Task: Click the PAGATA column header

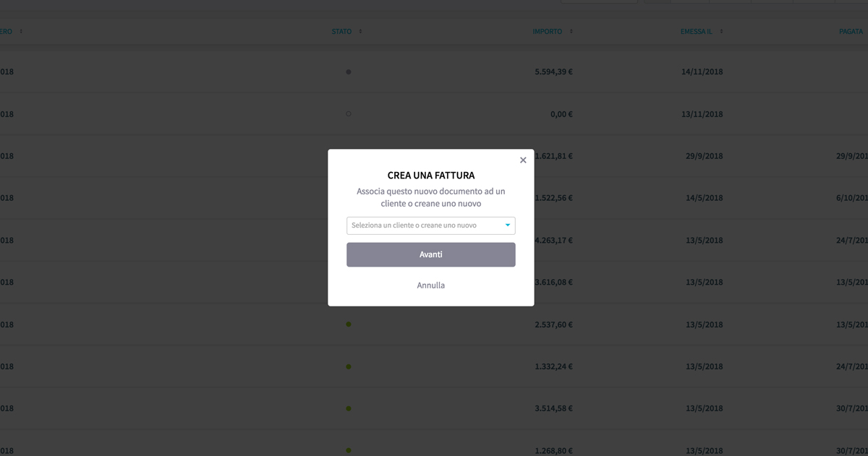Action: coord(851,32)
